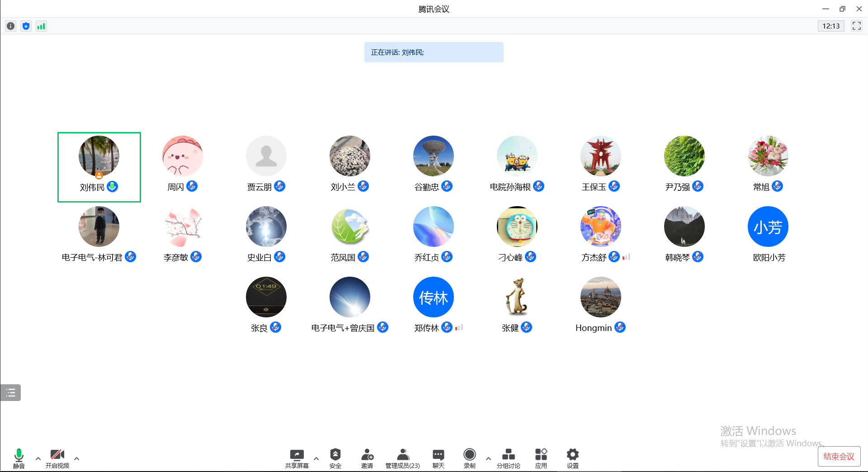Select 刘伟民's participant avatar
The height and width of the screenshot is (472, 868).
point(99,156)
